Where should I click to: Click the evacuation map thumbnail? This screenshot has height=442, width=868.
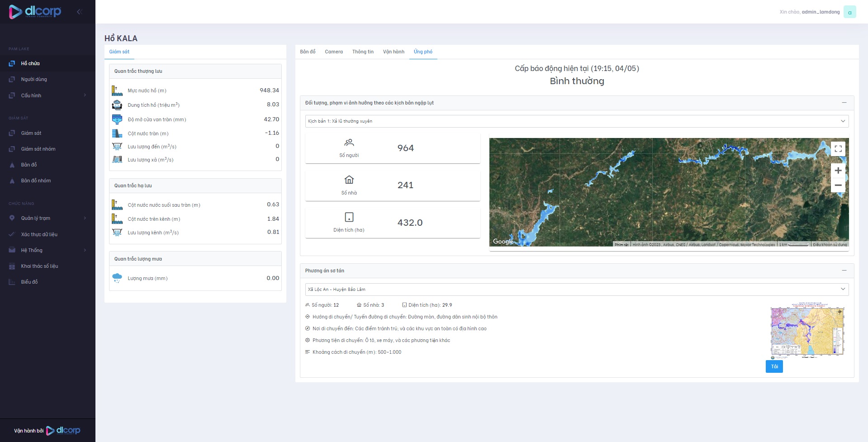[x=807, y=331]
